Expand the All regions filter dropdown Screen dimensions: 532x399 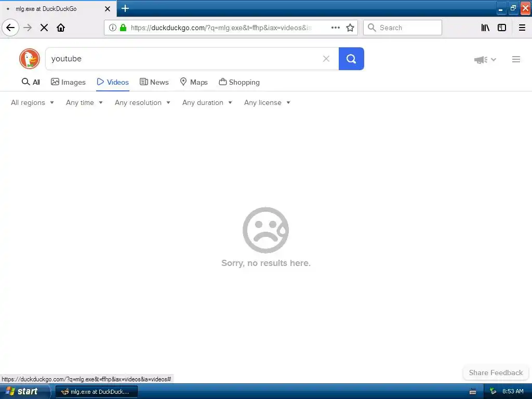pos(32,102)
